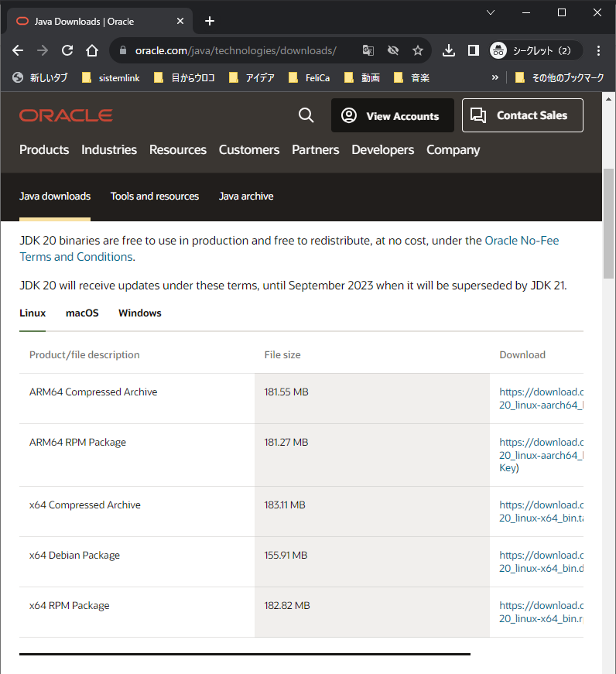Open the Oracle search icon

pos(306,115)
